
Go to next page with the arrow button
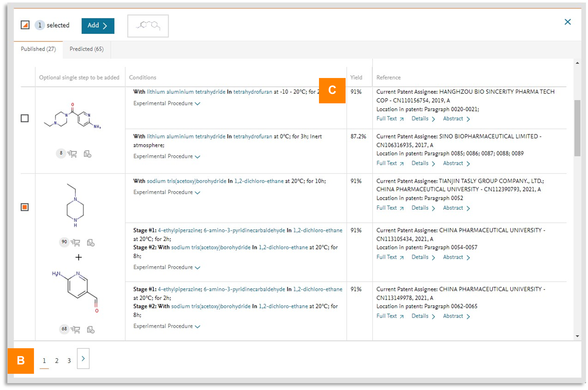tap(83, 359)
